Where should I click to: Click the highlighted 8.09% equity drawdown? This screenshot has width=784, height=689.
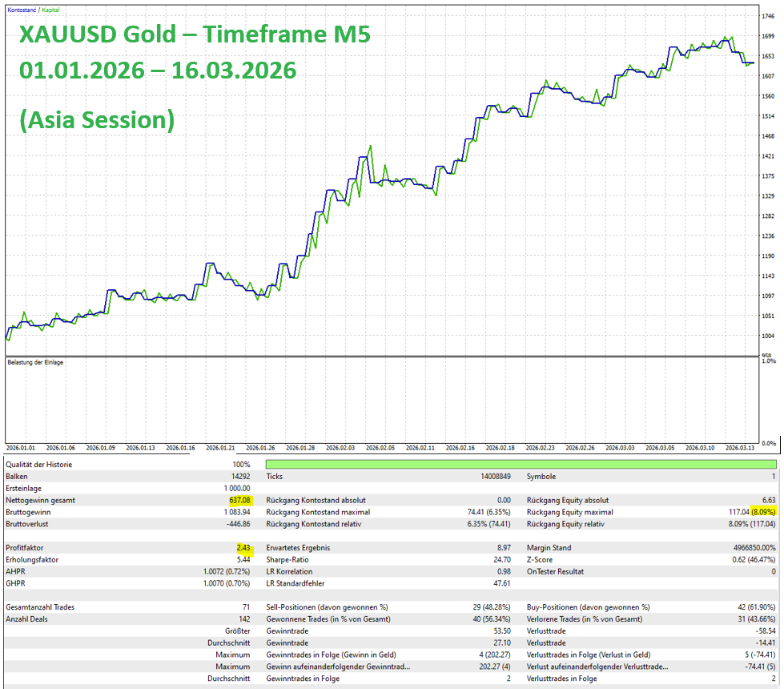click(763, 513)
